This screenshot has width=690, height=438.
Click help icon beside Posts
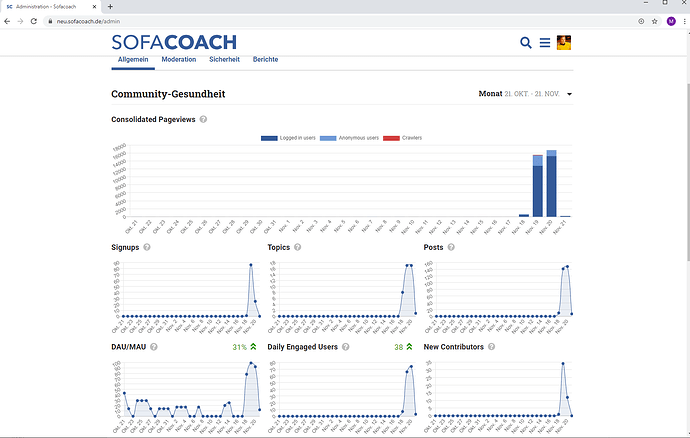(x=453, y=247)
